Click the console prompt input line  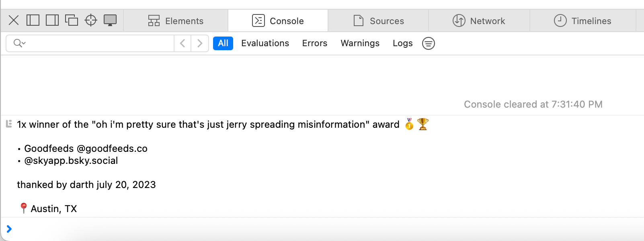point(322,229)
